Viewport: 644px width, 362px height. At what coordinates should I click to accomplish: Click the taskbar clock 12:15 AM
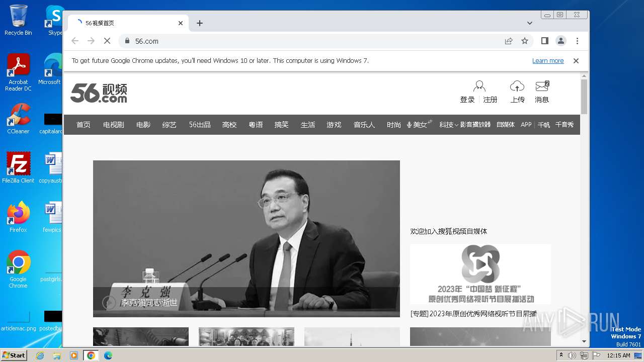[618, 355]
